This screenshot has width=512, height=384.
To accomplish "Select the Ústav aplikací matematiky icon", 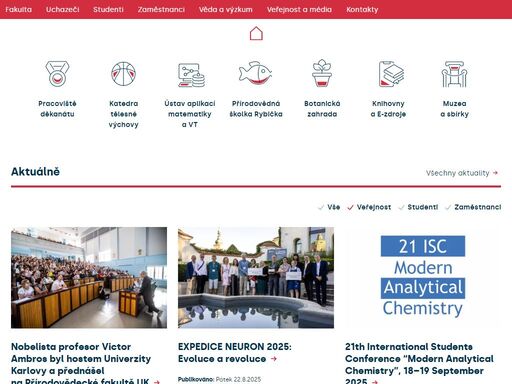I will click(x=191, y=75).
